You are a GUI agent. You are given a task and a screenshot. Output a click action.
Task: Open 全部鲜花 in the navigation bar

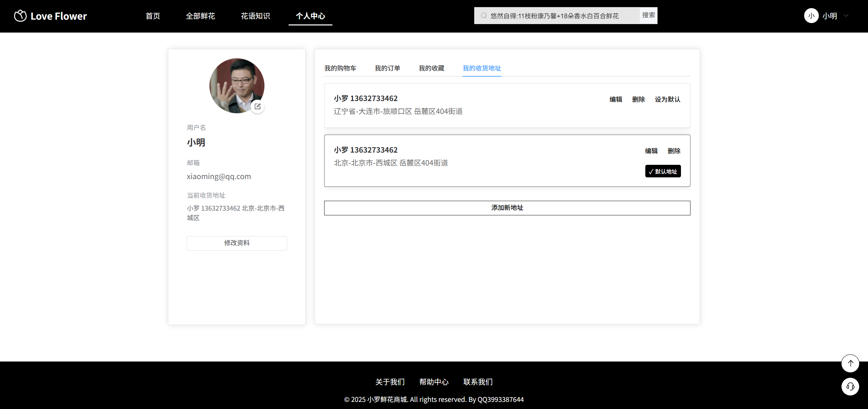[200, 16]
